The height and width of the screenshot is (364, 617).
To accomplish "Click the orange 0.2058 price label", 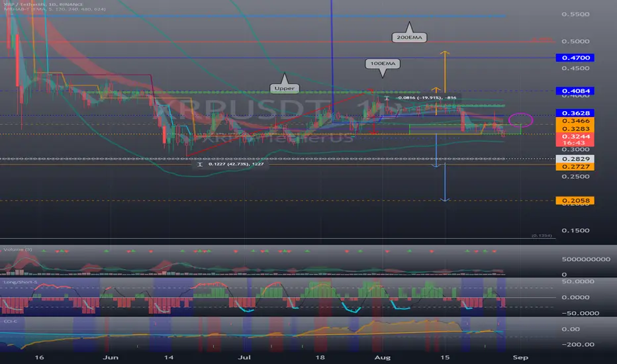I will (x=575, y=201).
